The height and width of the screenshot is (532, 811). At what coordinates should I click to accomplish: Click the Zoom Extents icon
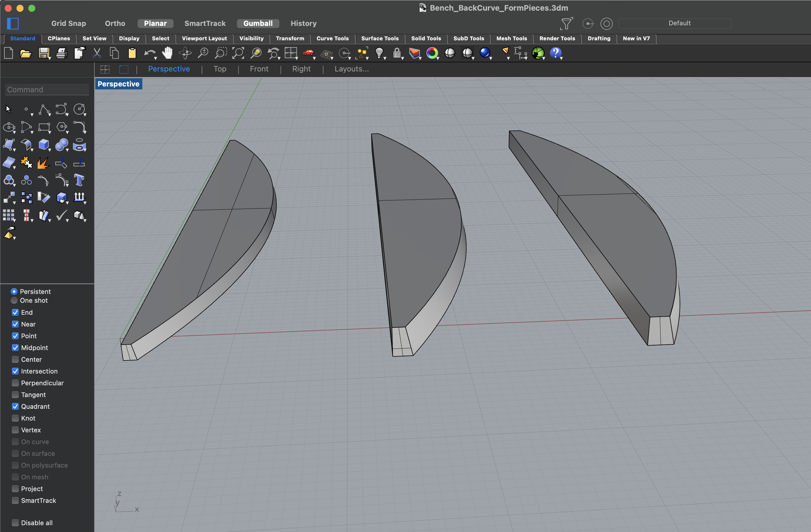pyautogui.click(x=238, y=53)
